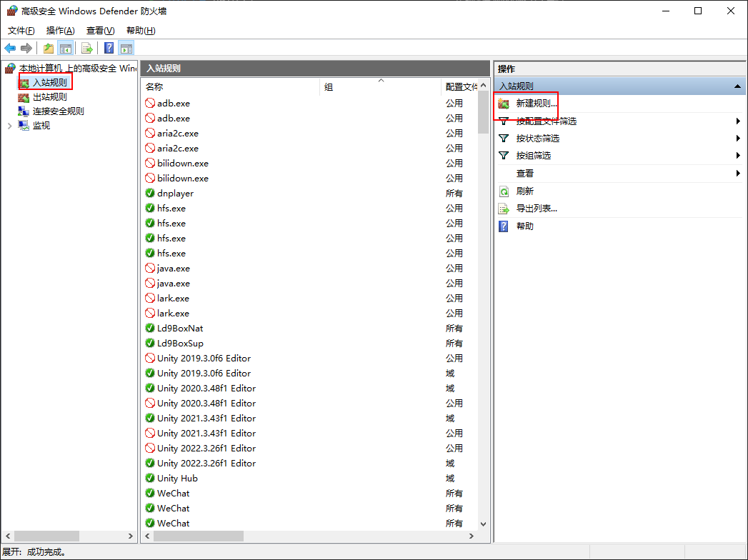Click the 监视 tree icon

pyautogui.click(x=24, y=126)
